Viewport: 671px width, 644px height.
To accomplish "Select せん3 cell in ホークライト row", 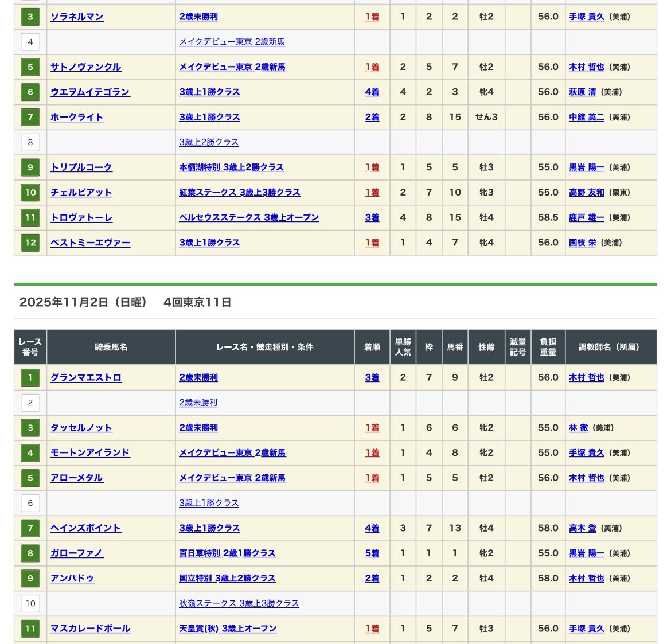I will pyautogui.click(x=486, y=117).
